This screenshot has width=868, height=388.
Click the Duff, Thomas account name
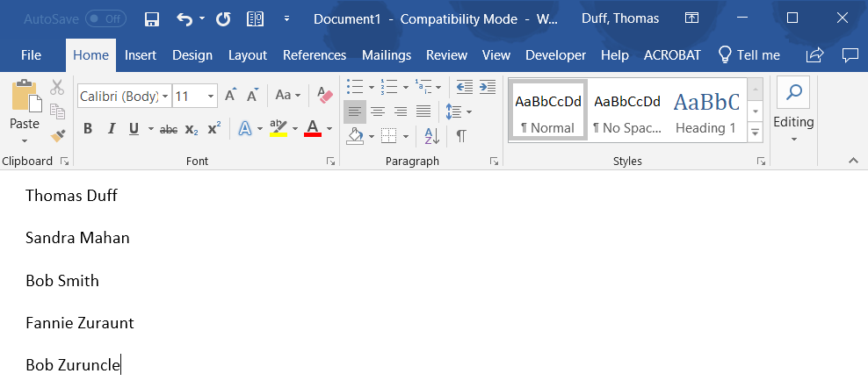620,18
